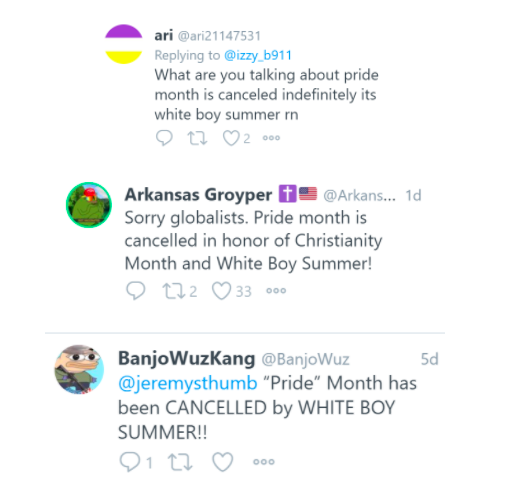The height and width of the screenshot is (496, 507).
Task: Retweet ari's white boy summer tweet
Action: [x=197, y=138]
